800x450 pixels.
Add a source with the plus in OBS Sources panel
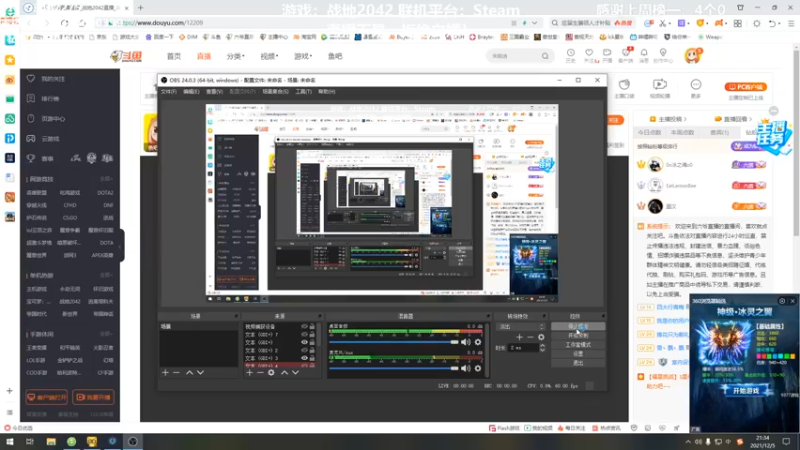(249, 372)
